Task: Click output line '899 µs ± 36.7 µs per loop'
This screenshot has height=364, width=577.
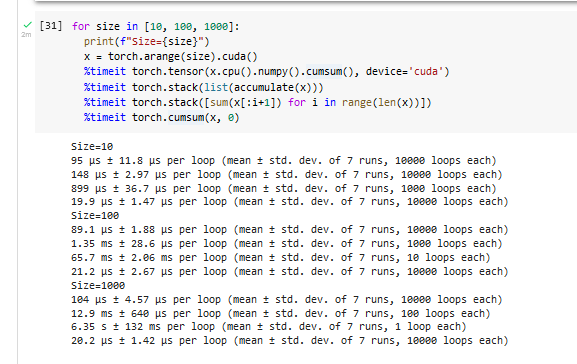Action: point(284,188)
